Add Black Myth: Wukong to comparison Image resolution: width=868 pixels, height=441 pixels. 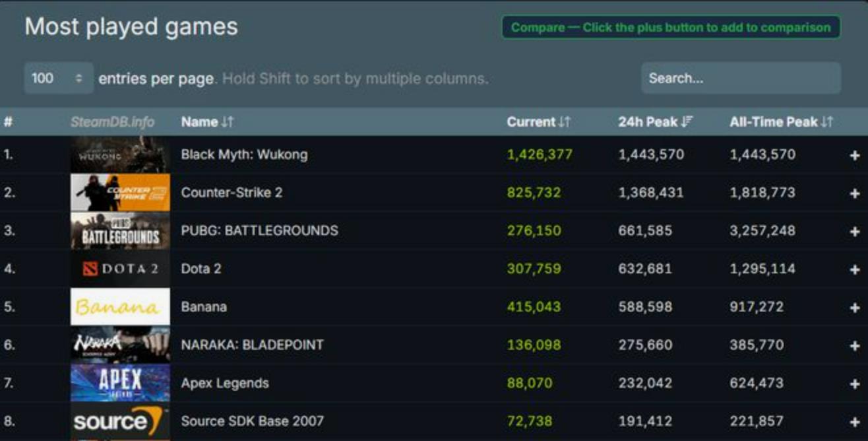tap(855, 155)
